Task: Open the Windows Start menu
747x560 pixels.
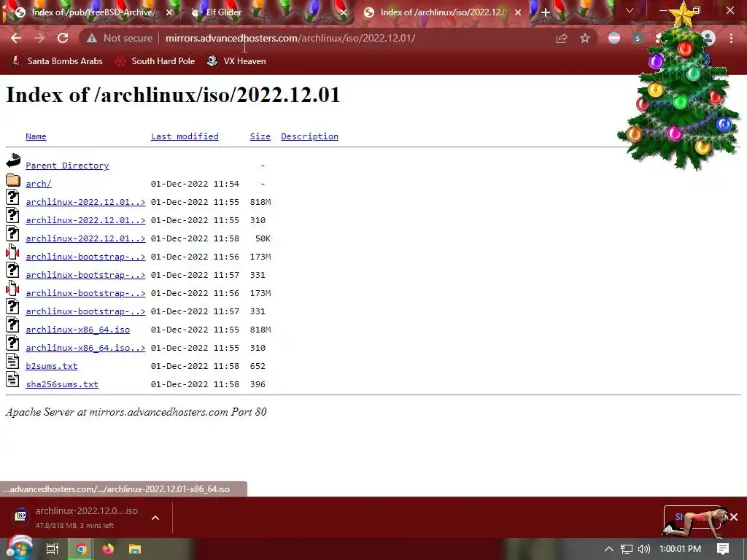Action: 19,548
